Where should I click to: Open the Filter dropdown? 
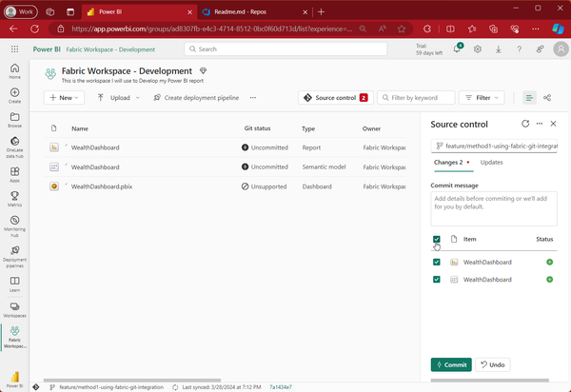click(482, 98)
